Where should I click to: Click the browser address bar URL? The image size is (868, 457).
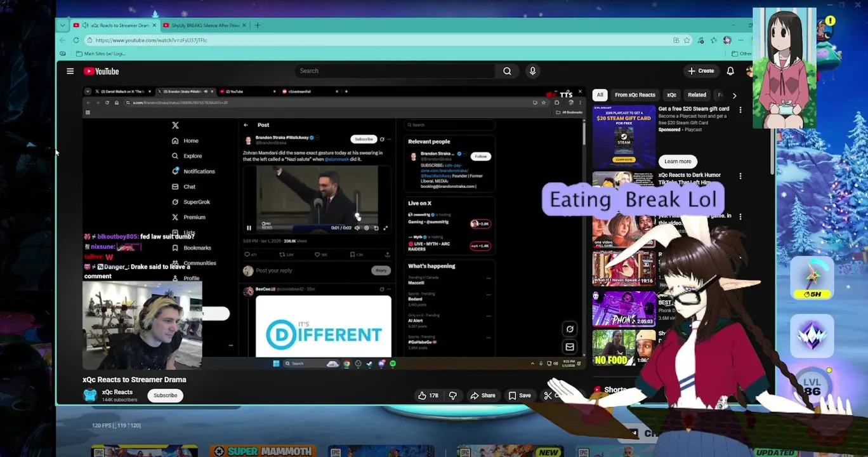click(151, 40)
